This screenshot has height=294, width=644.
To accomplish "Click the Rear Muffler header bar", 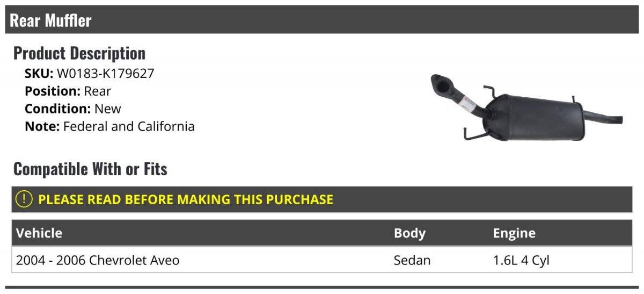I will pos(322,20).
